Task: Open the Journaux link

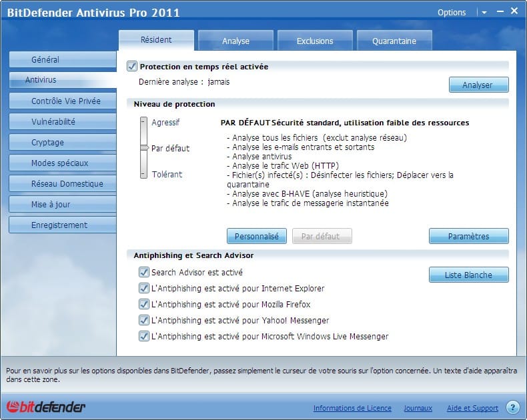Action: tap(418, 408)
